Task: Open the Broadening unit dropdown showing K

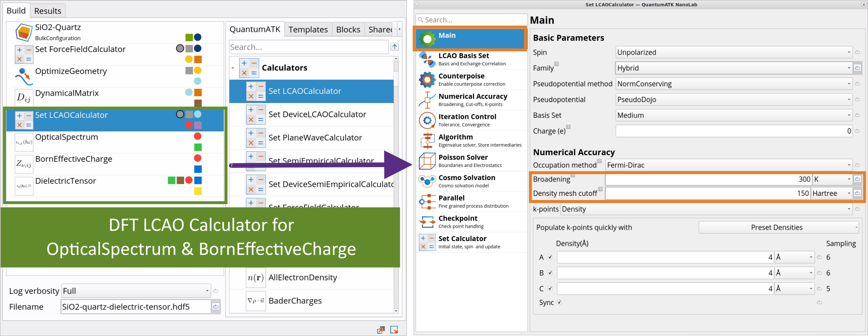Action: tap(832, 179)
